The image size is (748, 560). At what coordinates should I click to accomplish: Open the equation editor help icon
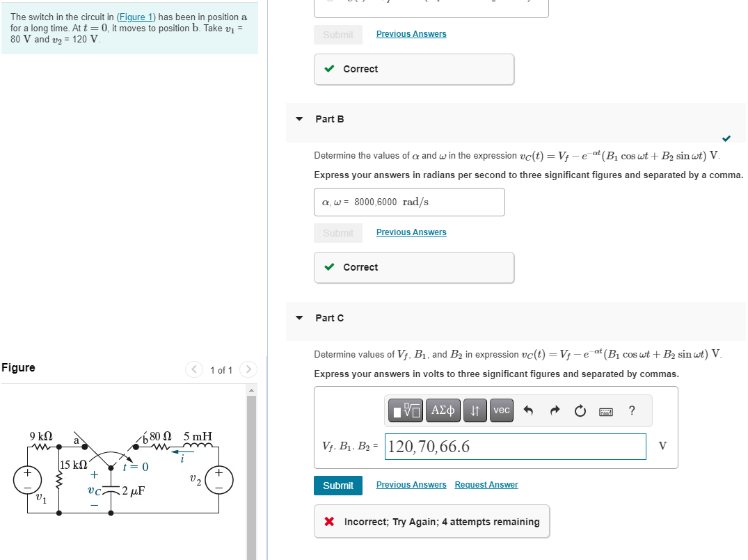pyautogui.click(x=631, y=410)
